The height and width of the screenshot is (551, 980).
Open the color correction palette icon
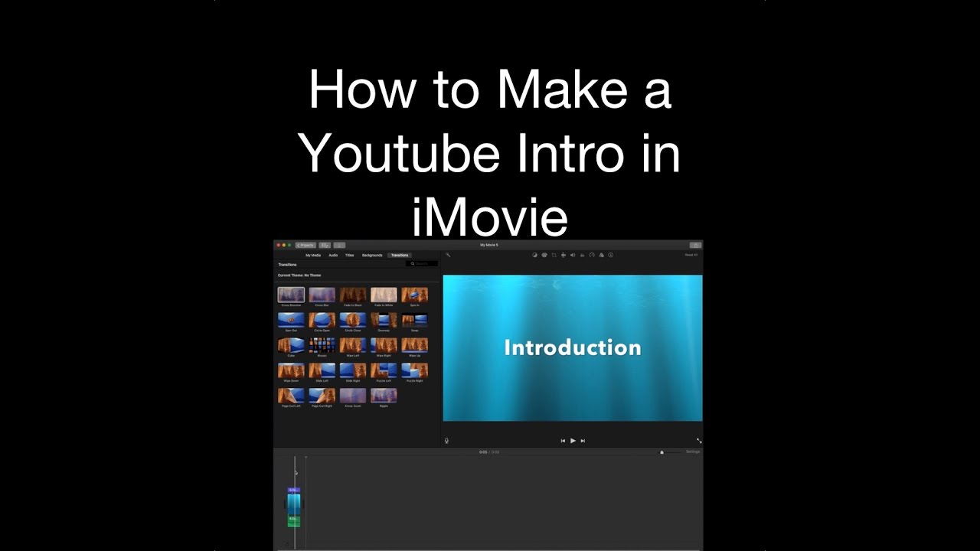[544, 255]
